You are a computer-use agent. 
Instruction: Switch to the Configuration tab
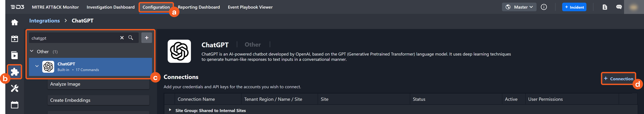coord(156,7)
